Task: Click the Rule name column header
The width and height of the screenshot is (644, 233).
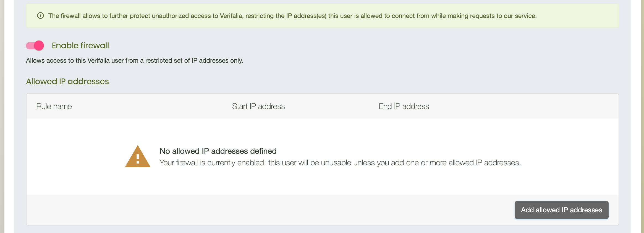Action: point(54,106)
